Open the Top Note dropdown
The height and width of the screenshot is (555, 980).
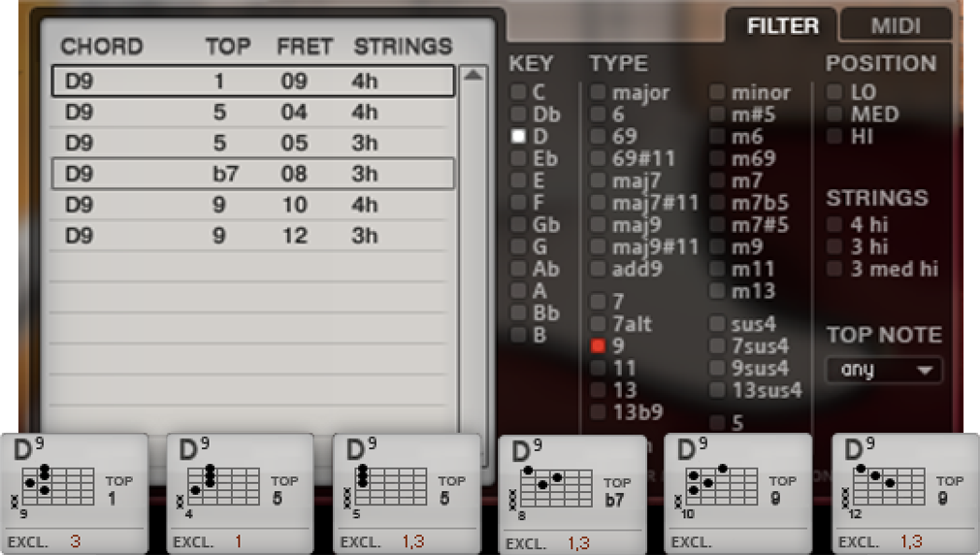pyautogui.click(x=883, y=370)
